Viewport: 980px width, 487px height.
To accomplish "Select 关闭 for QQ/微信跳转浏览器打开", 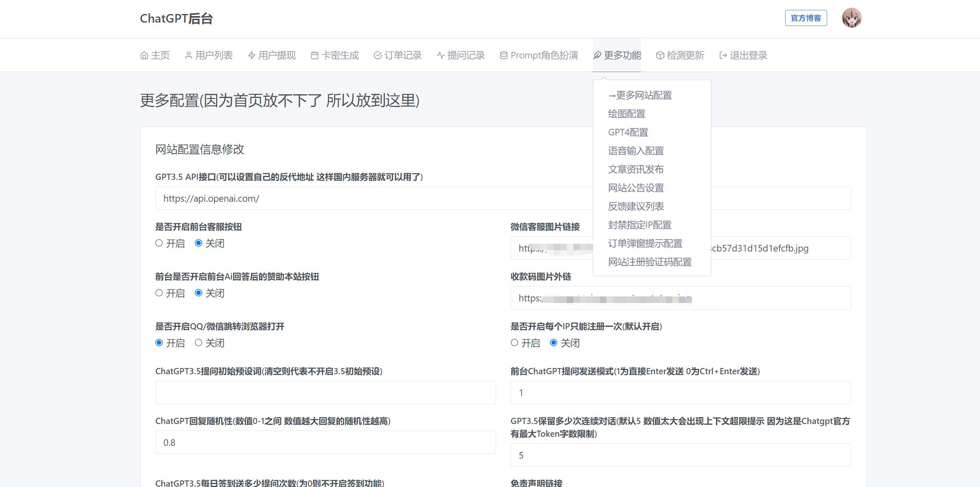I will (199, 343).
